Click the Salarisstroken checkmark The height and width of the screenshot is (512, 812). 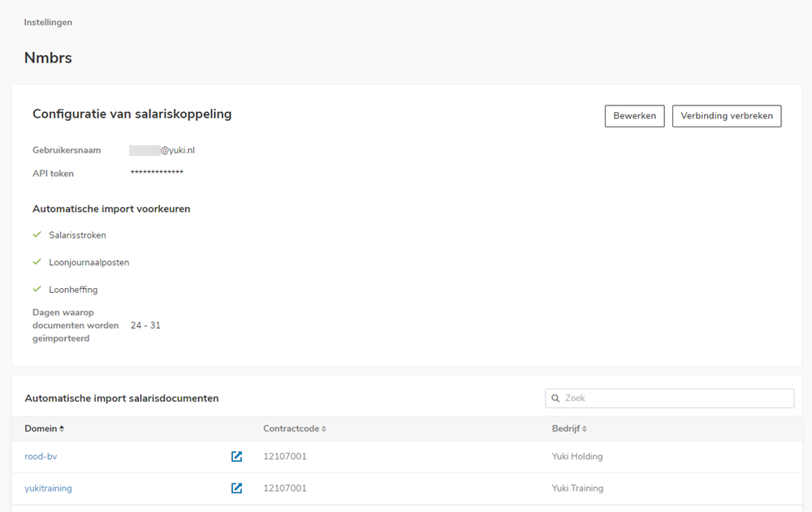pyautogui.click(x=37, y=234)
